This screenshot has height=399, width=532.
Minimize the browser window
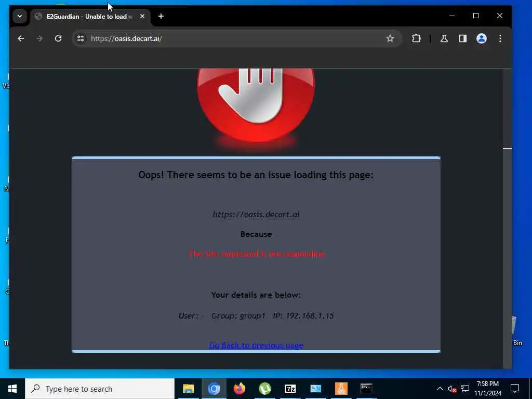452,16
